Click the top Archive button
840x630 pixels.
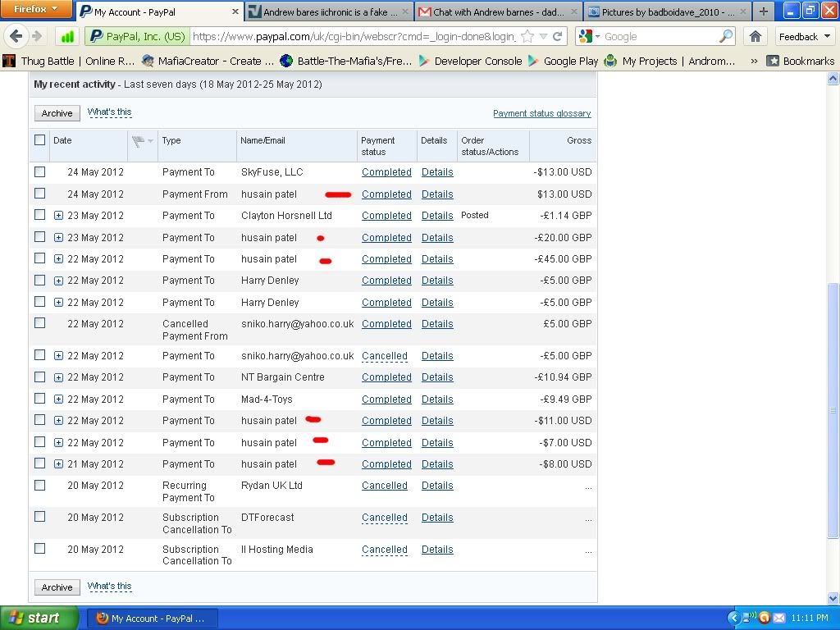coord(57,113)
